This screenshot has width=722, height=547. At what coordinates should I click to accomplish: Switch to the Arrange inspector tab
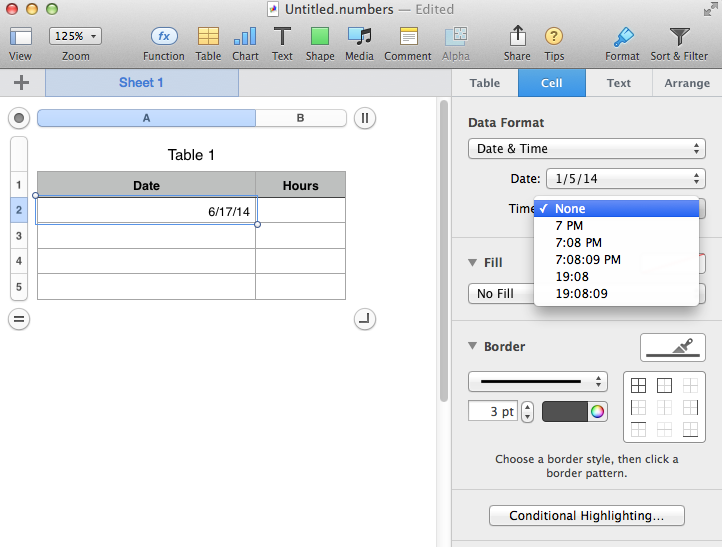687,83
